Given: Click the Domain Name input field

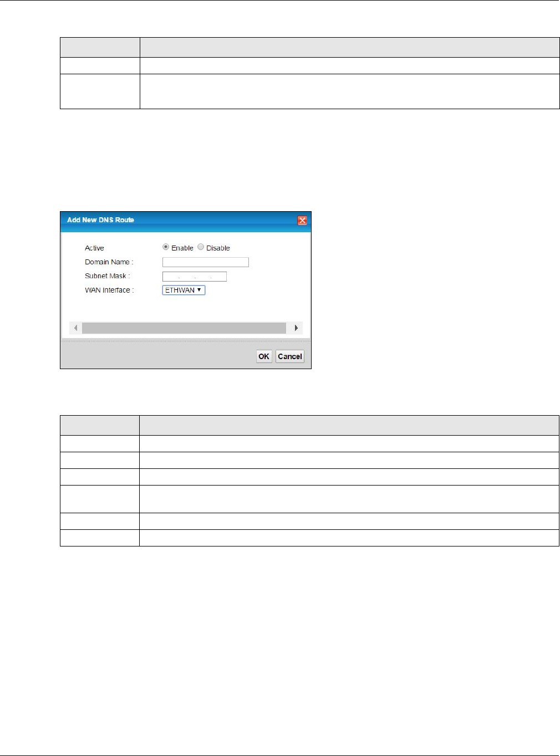Looking at the screenshot, I should (206, 262).
